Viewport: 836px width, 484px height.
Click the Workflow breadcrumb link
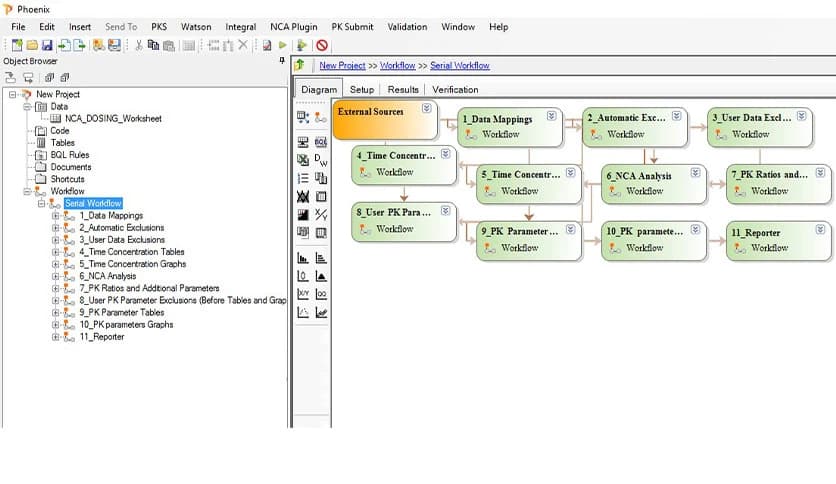click(397, 66)
